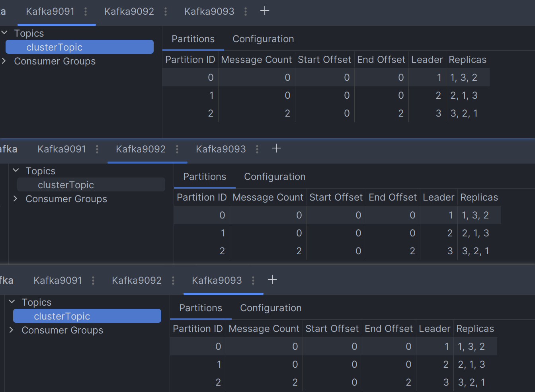Select clusterTopic under Topics in the top panel
The width and height of the screenshot is (535, 392).
click(55, 47)
